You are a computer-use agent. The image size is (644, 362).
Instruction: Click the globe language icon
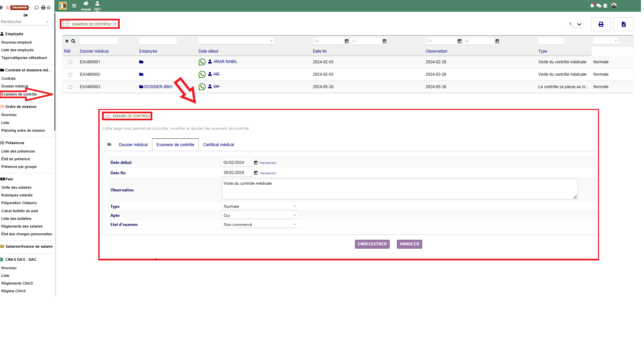1,7
